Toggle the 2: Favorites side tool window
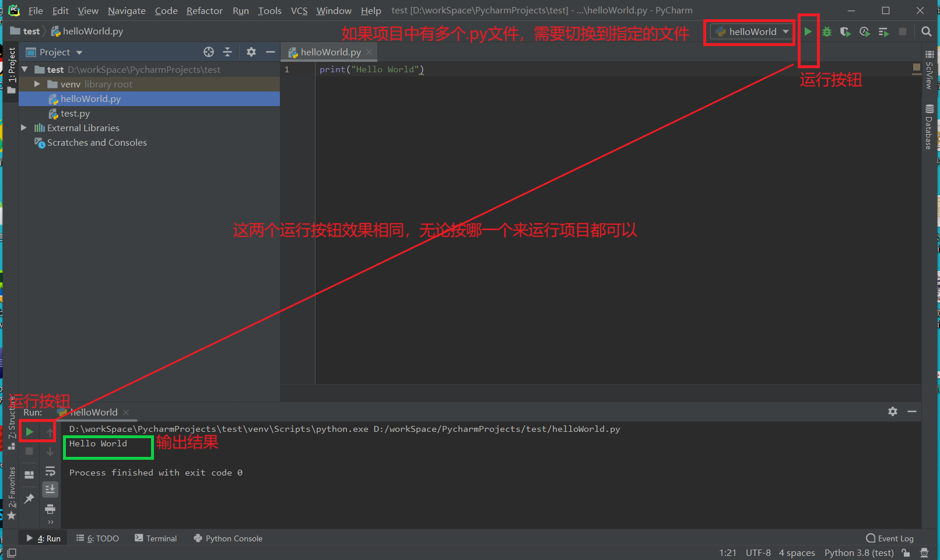 [x=12, y=493]
